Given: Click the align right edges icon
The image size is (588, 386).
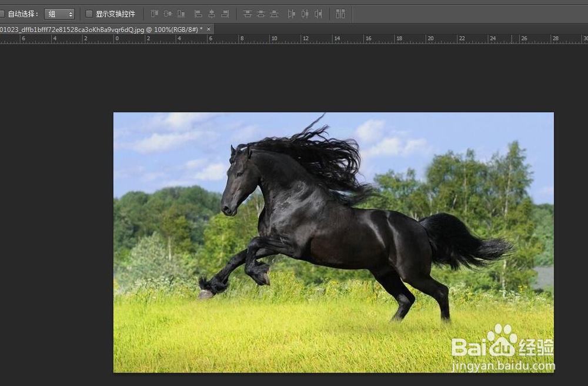Looking at the screenshot, I should coord(225,14).
